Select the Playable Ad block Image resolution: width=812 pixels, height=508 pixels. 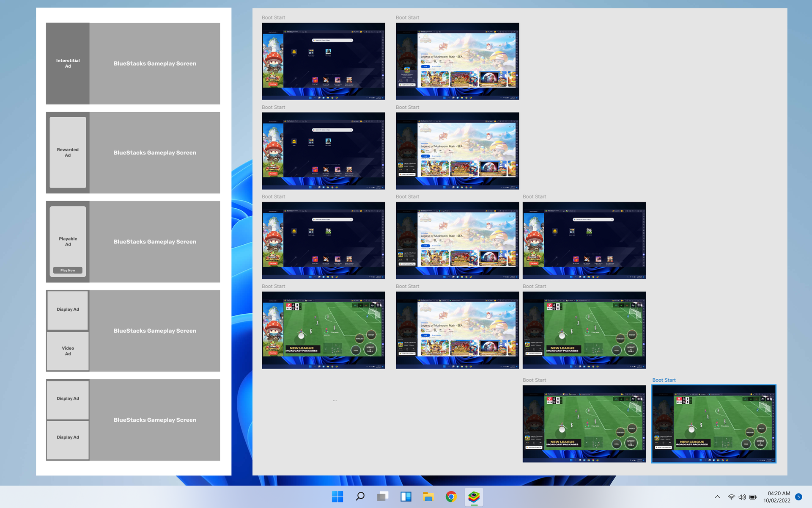coord(68,241)
